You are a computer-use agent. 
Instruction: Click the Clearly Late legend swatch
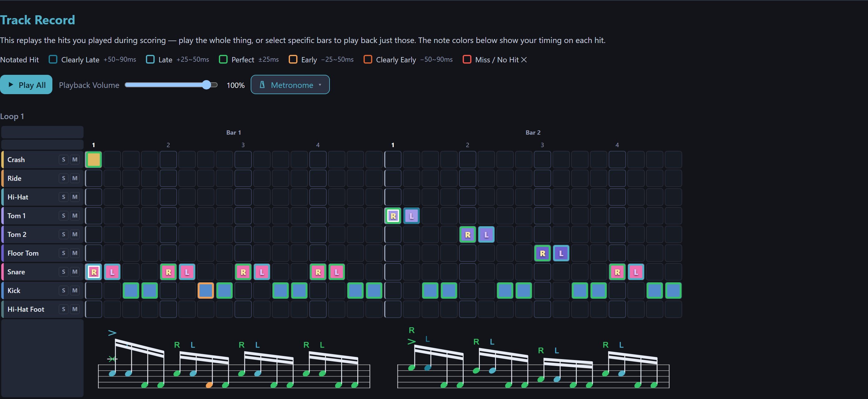point(53,60)
